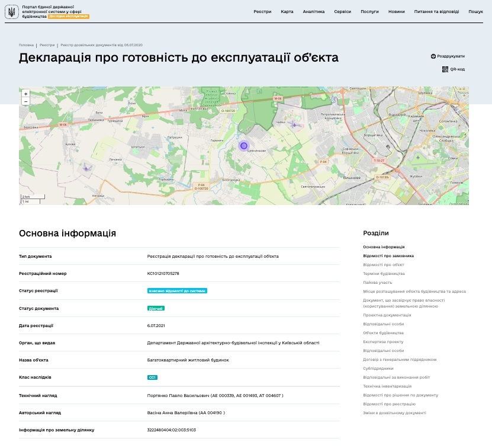Jump to Місце розташування об'єкта section
Screen dimensions: 492x448
(414, 292)
